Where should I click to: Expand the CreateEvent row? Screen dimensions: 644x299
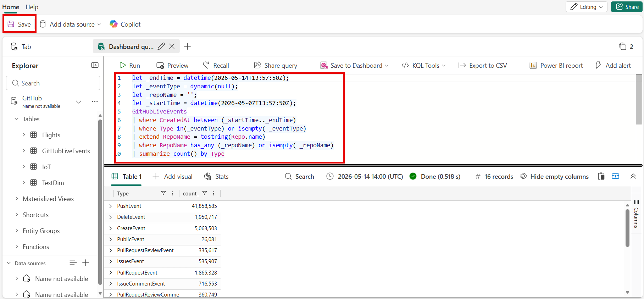111,228
